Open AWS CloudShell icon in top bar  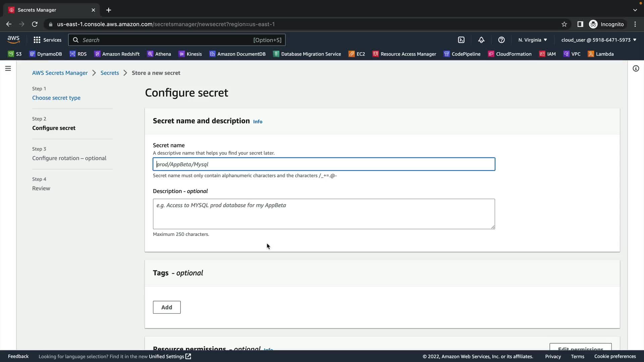pyautogui.click(x=461, y=40)
